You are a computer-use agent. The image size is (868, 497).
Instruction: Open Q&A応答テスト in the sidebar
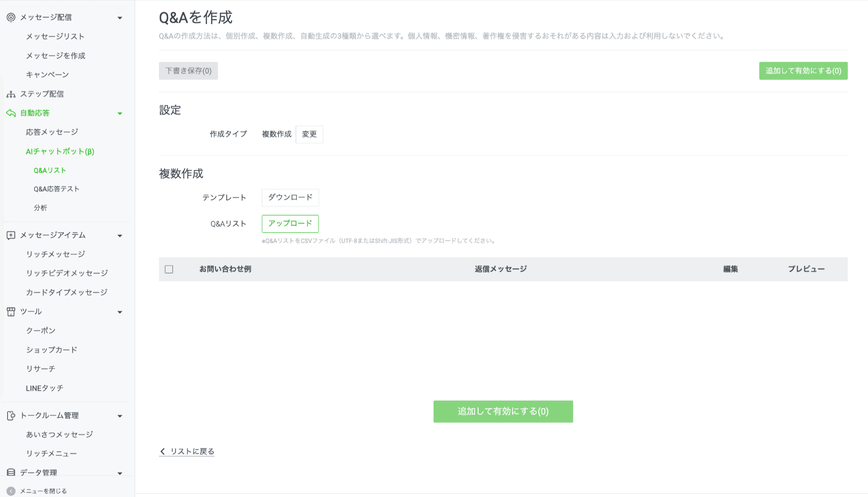pyautogui.click(x=55, y=189)
